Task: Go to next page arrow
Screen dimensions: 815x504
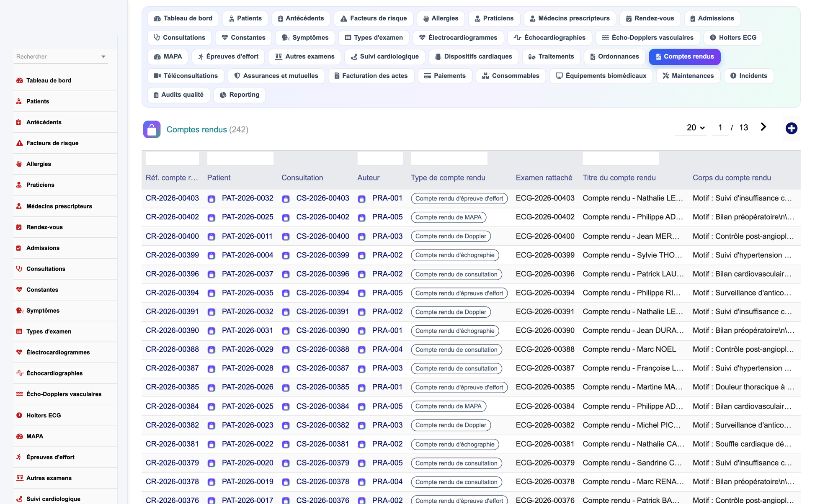Action: [x=763, y=127]
